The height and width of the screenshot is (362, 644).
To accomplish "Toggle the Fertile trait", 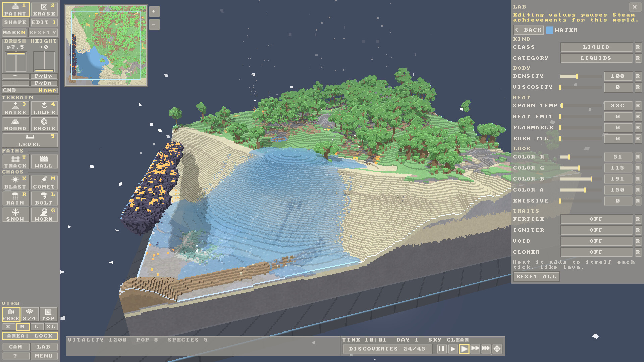I will coord(596,219).
